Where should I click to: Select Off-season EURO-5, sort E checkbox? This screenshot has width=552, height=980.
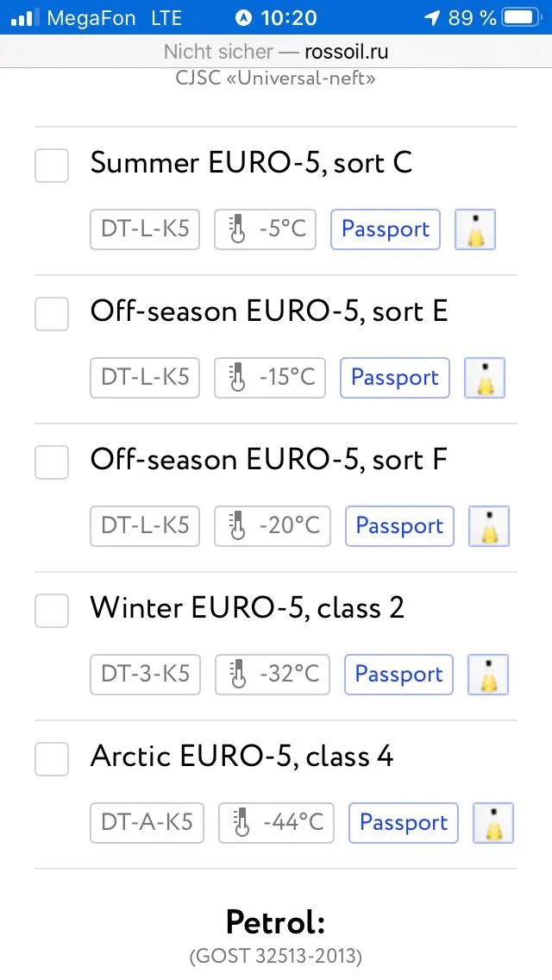[52, 314]
